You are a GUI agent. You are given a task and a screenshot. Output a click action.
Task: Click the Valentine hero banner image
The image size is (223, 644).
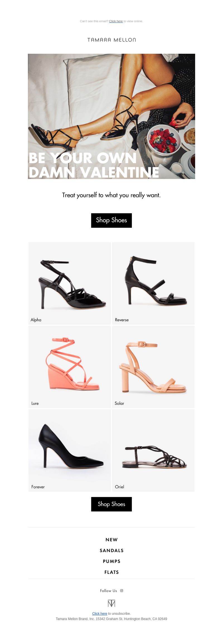(111, 116)
